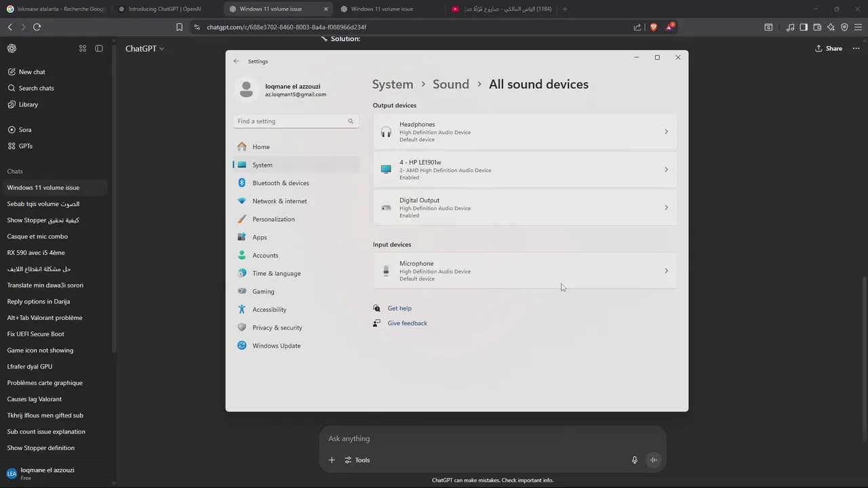868x488 pixels.
Task: Open Apps in Settings navigation
Action: [296, 237]
